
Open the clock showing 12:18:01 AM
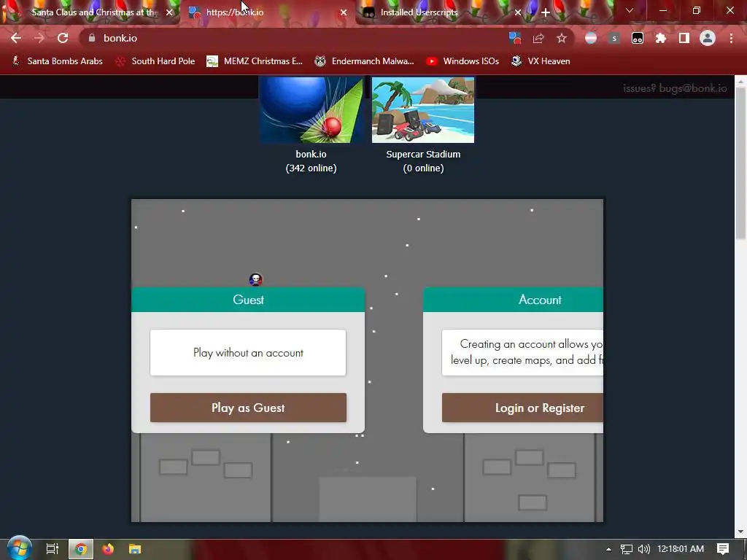click(x=681, y=549)
